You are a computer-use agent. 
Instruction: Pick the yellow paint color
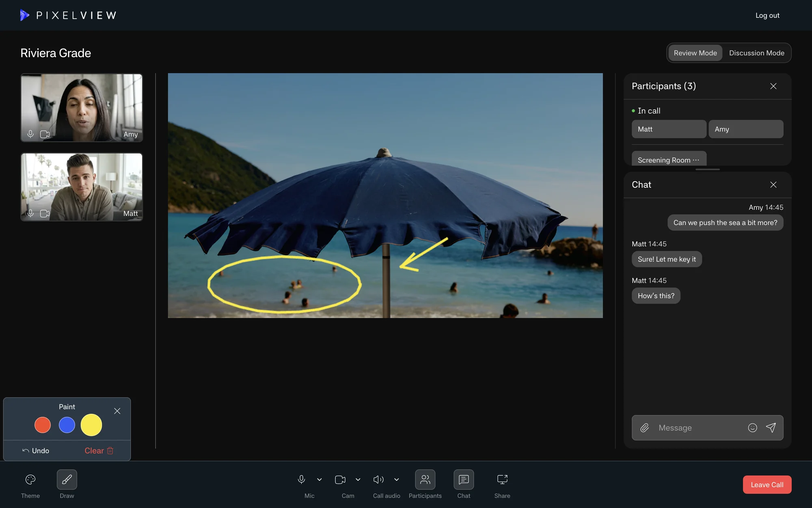tap(91, 425)
